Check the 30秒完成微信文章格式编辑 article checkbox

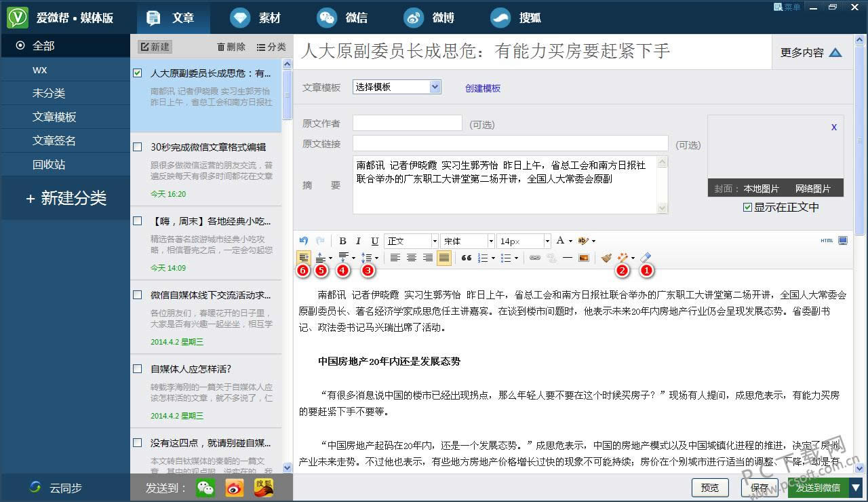138,147
